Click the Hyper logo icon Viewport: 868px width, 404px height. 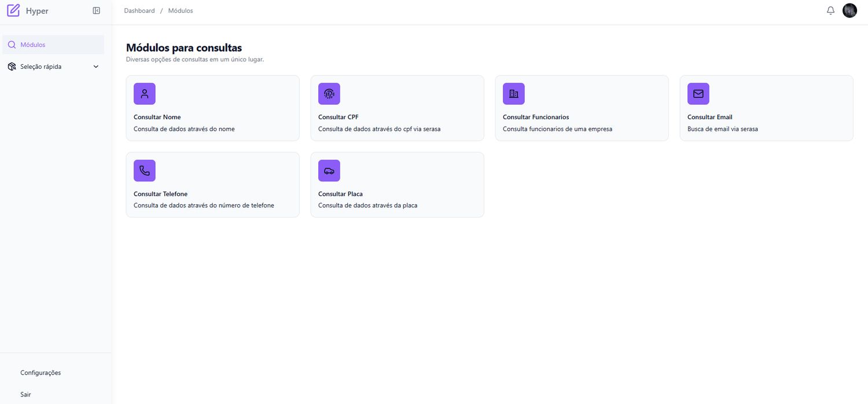click(13, 10)
